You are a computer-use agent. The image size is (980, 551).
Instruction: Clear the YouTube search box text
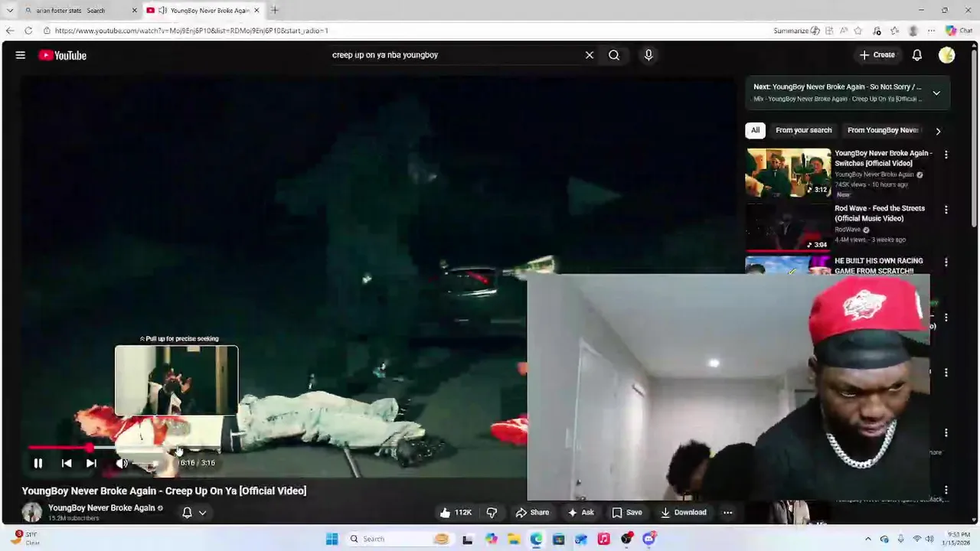(590, 55)
